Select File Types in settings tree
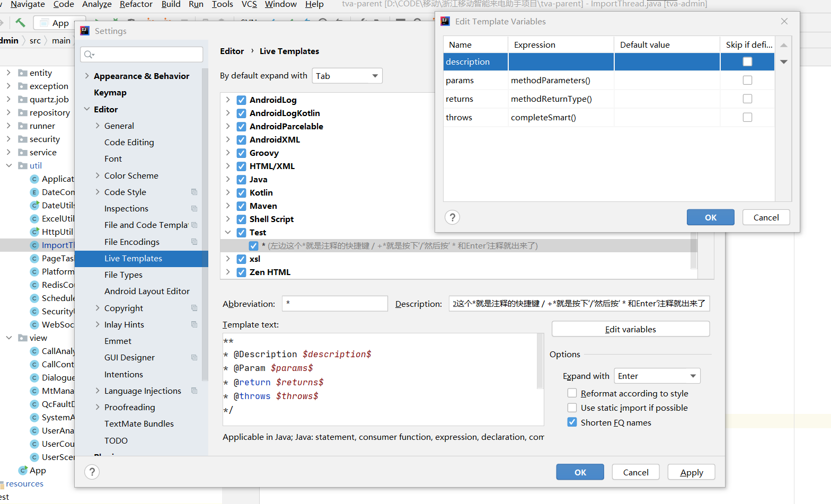 (x=123, y=275)
